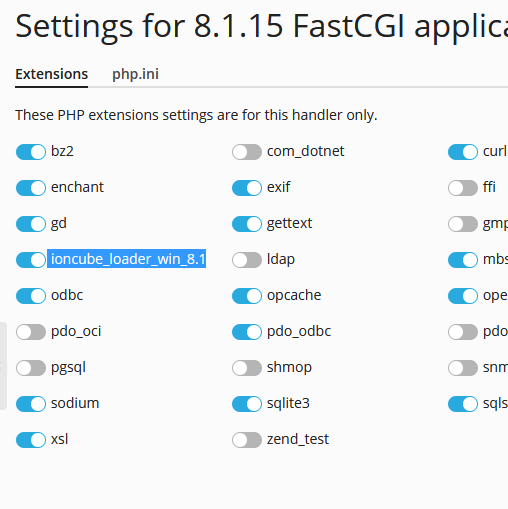Disable the odbc extension toggle
Screen dimensions: 508x509
point(31,296)
